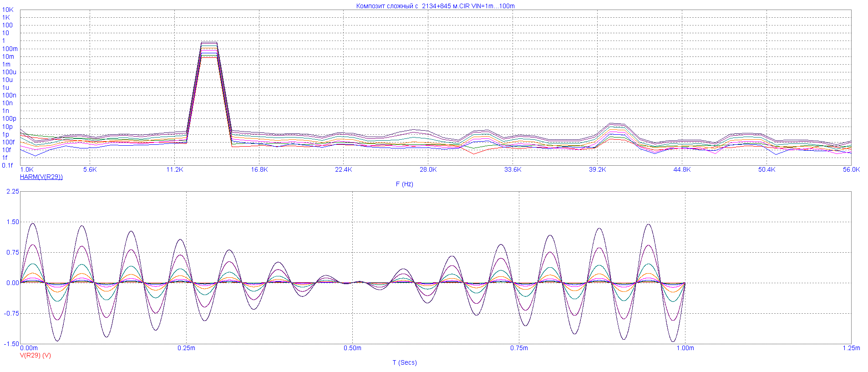
Task: Click the 22.4K frequency tick label
Action: (x=343, y=169)
